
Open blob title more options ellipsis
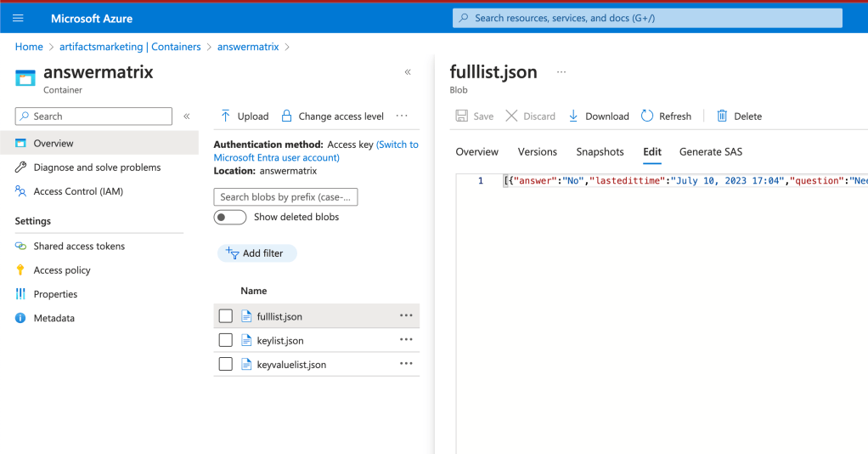[x=561, y=72]
